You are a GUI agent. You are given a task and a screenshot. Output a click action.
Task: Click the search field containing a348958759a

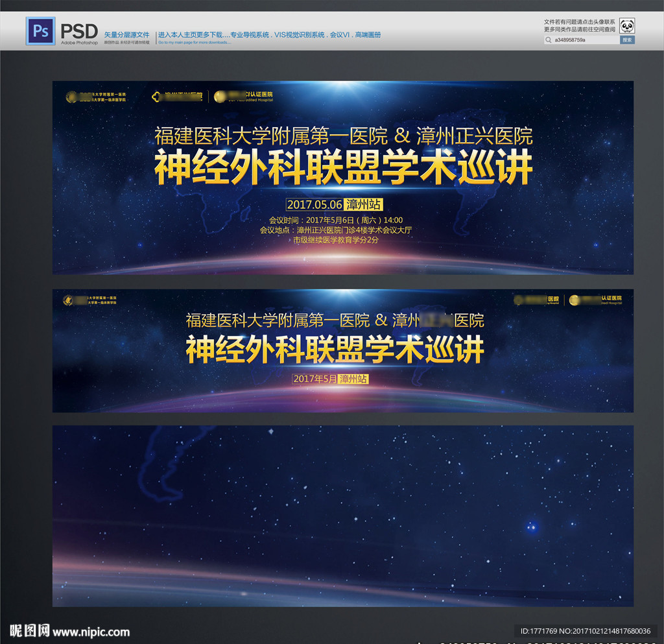582,40
